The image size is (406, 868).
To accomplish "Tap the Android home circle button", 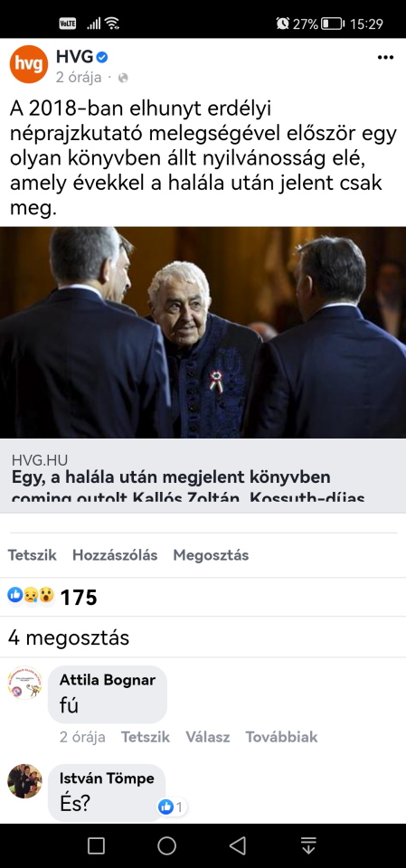I will click(x=166, y=845).
